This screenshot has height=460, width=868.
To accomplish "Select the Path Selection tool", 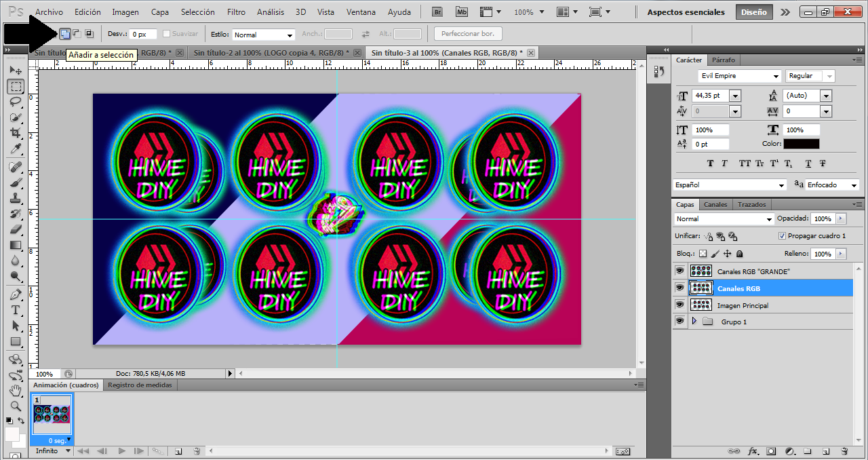I will point(16,326).
